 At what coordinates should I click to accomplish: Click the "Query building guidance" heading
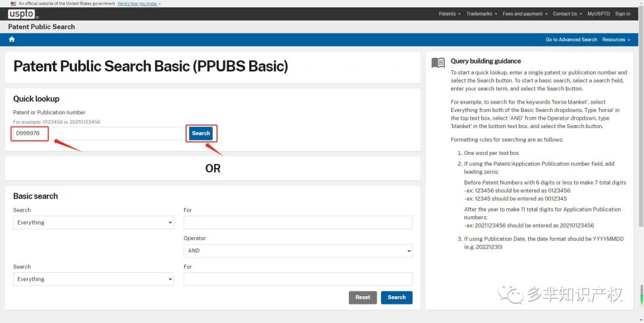click(485, 61)
